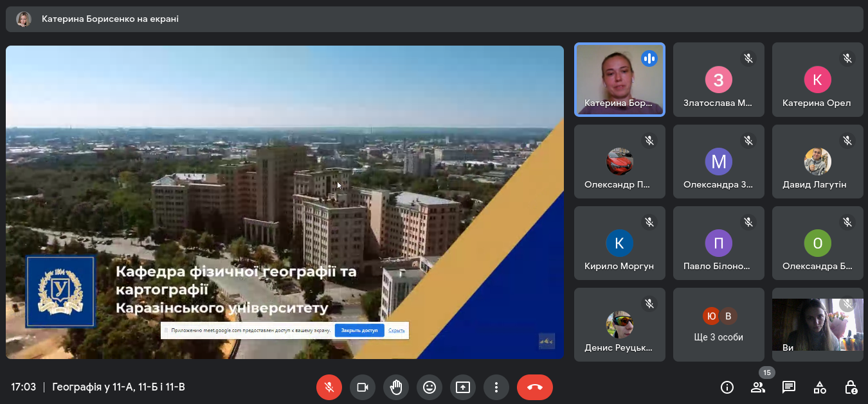Click the 'Скрыть' link in sharing bar
This screenshot has width=868, height=404.
pyautogui.click(x=397, y=330)
